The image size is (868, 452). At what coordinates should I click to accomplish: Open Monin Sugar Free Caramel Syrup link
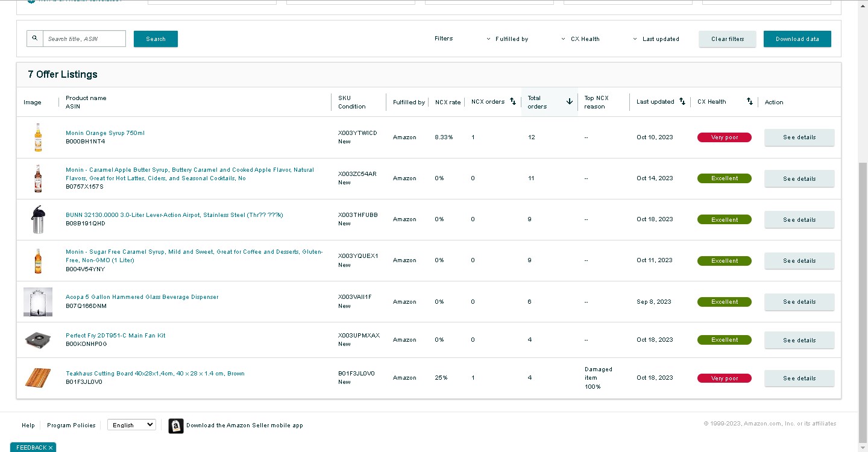(x=194, y=256)
